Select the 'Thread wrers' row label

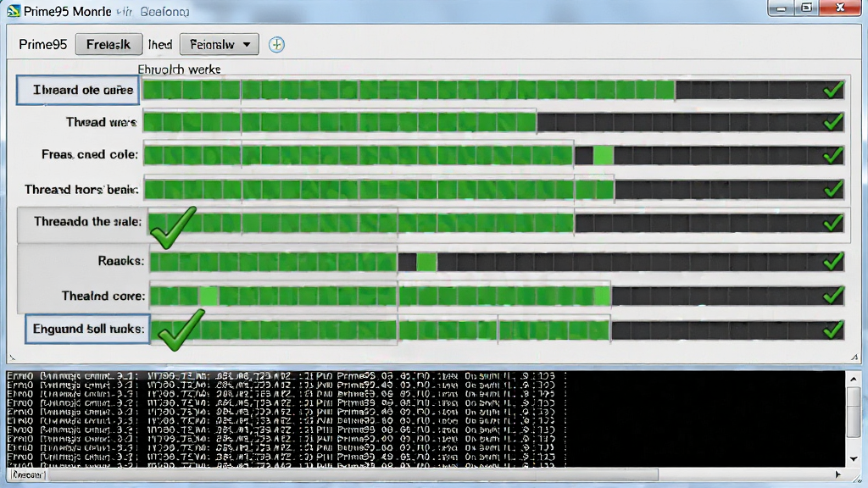[x=102, y=122]
